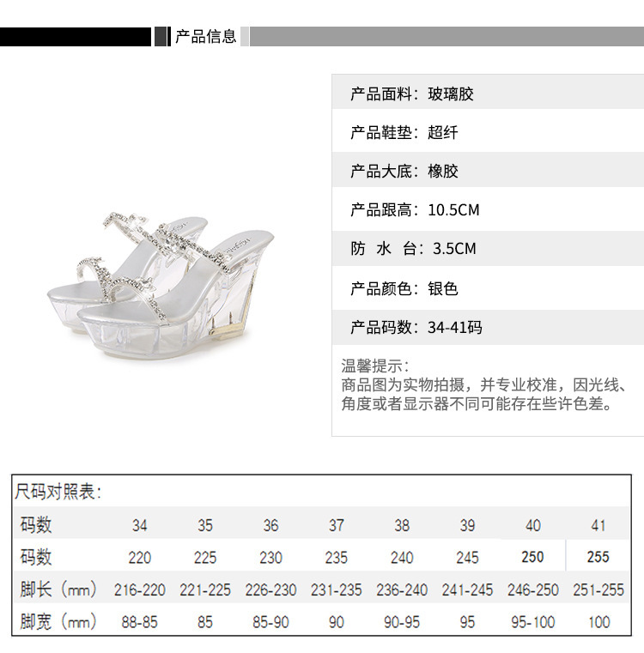Click the 产品码数：34-41码 row

point(488,327)
